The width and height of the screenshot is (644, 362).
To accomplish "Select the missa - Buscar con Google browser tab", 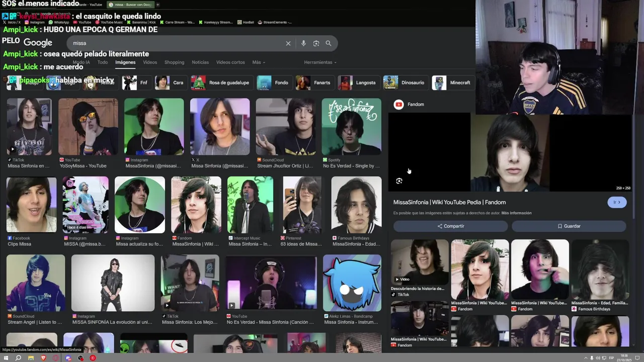I will click(130, 5).
